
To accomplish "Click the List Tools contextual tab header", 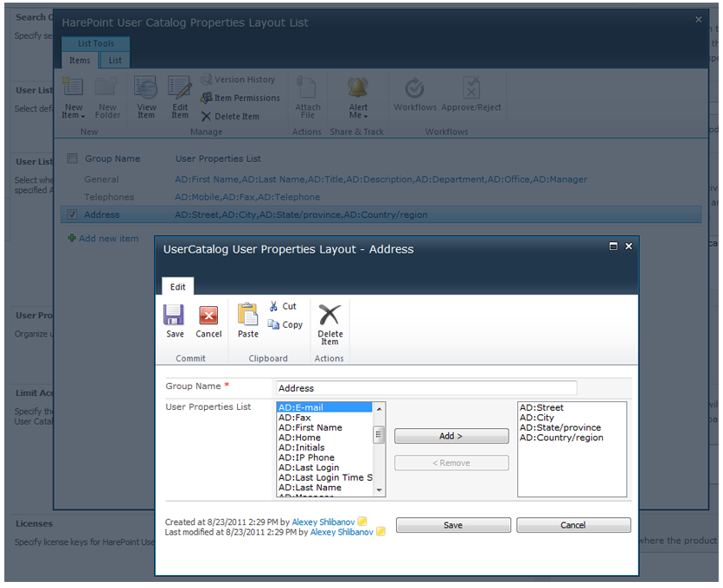I will pyautogui.click(x=96, y=43).
